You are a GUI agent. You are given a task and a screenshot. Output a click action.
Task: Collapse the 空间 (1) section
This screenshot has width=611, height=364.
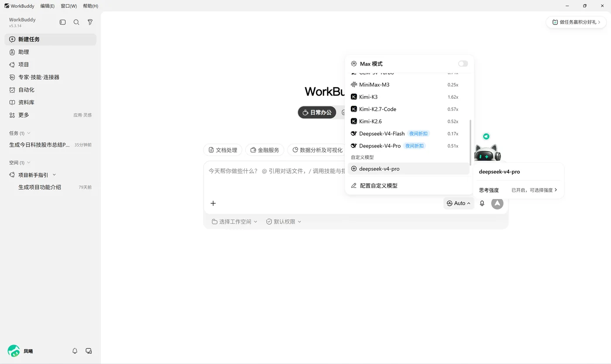20,163
